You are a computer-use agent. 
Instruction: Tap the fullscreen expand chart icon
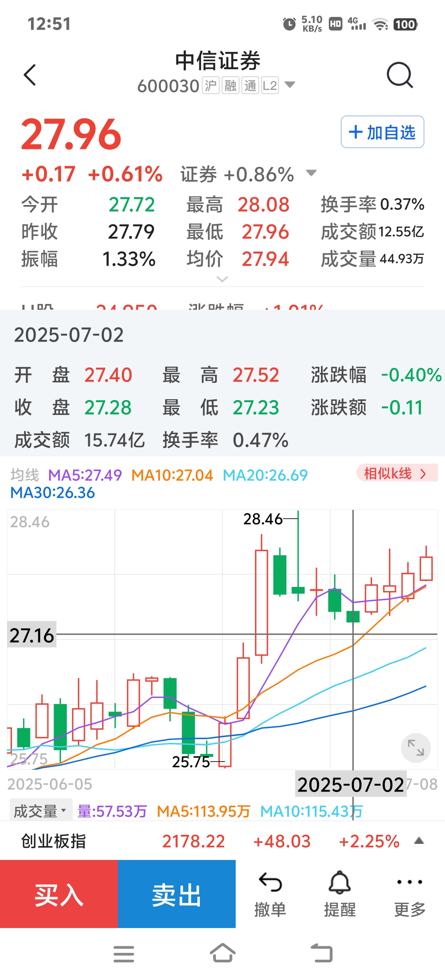coord(416,747)
